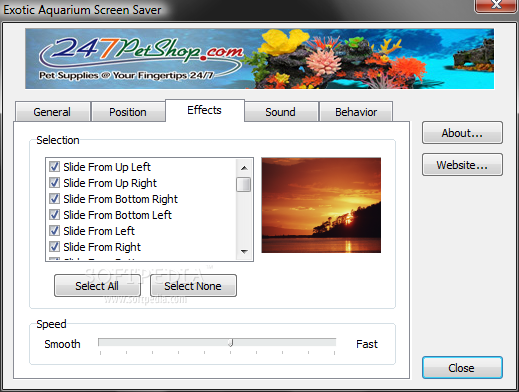Click the effects list scrollbar thumb

[244, 185]
